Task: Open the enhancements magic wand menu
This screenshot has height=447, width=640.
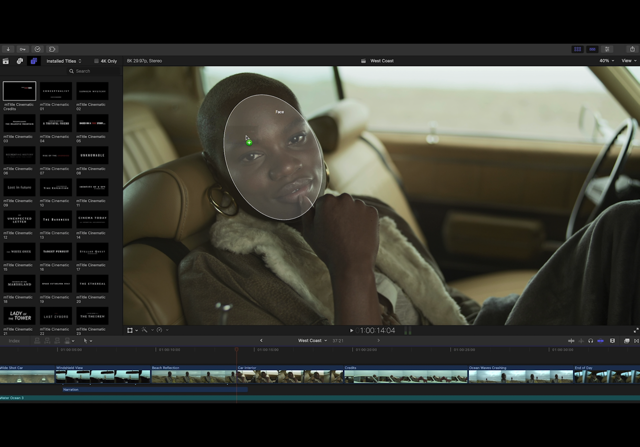Action: [x=147, y=330]
